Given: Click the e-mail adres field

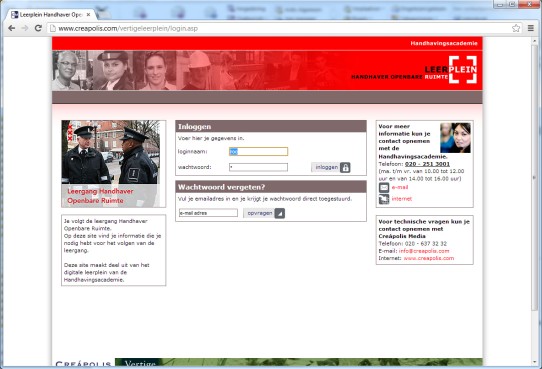Looking at the screenshot, I should pyautogui.click(x=208, y=213).
